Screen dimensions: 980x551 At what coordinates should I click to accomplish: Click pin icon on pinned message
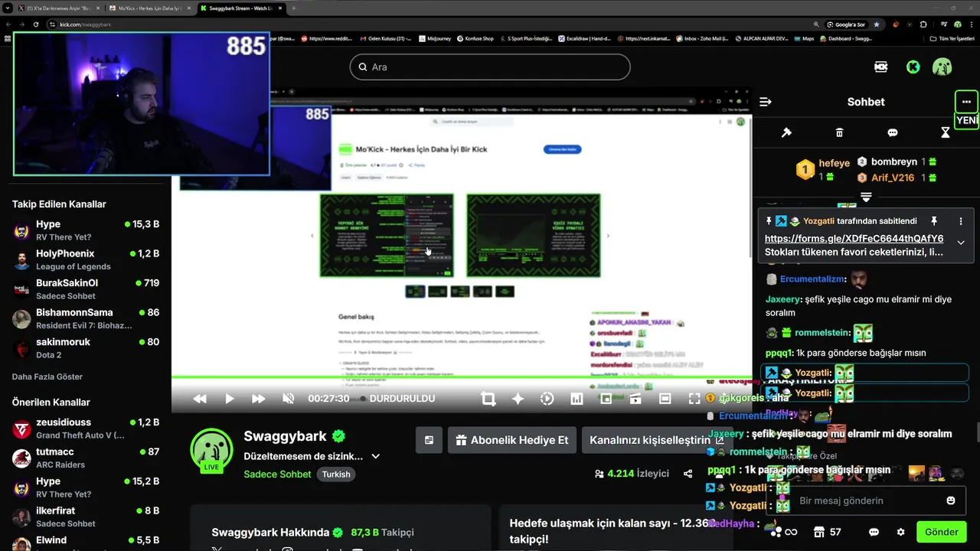tap(934, 220)
